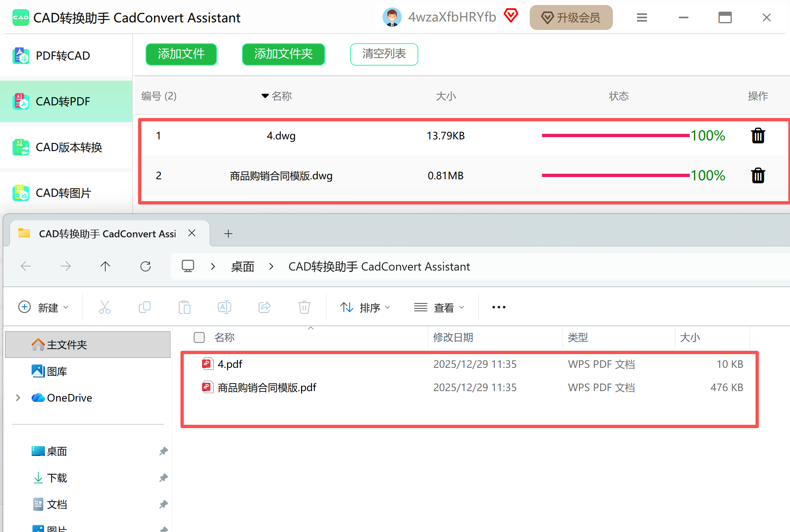790x532 pixels.
Task: Open the three-dots more options menu
Action: coord(499,307)
